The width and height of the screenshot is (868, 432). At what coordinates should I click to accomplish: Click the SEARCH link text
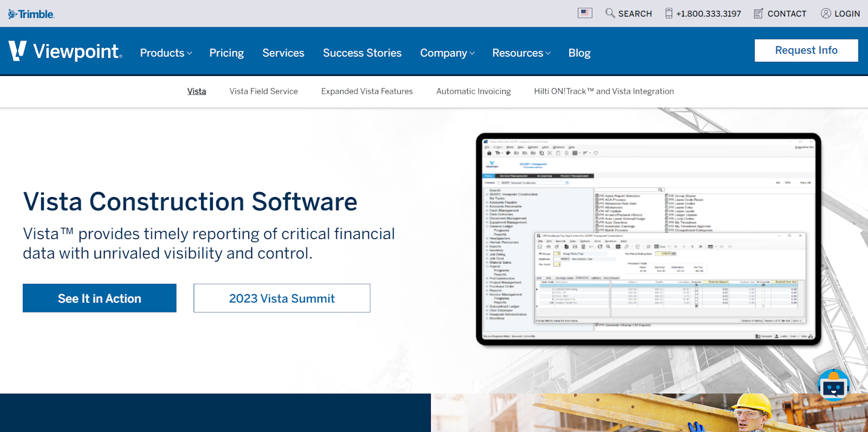[x=635, y=14]
